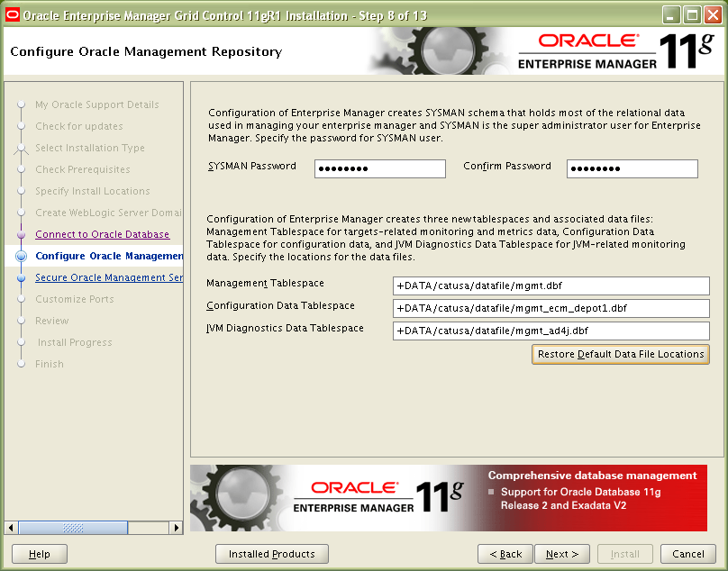Maximize the installer window

tap(692, 15)
